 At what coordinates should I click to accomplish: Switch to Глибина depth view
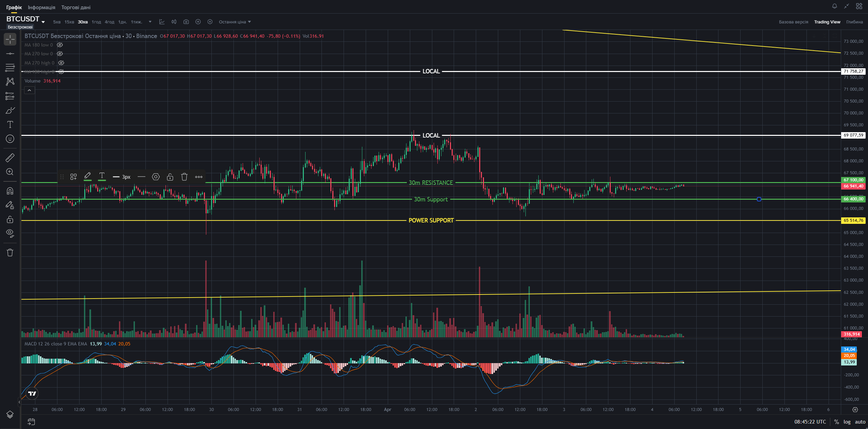pos(854,22)
